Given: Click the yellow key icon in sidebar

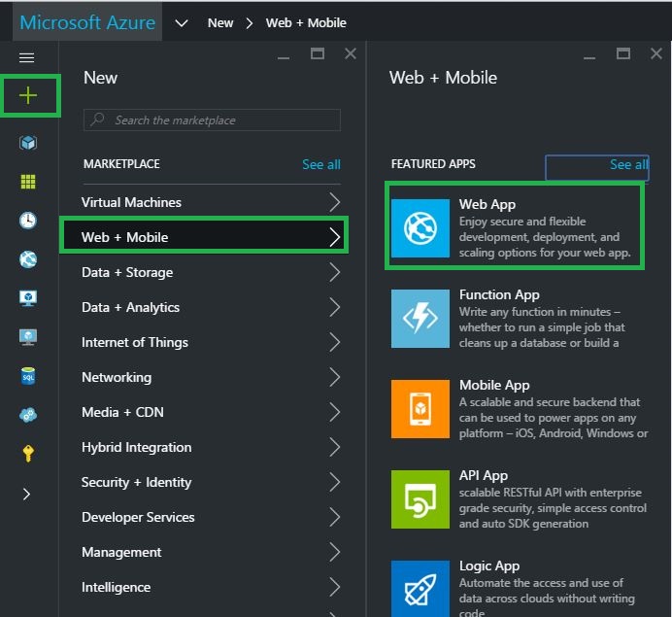Looking at the screenshot, I should pyautogui.click(x=28, y=454).
